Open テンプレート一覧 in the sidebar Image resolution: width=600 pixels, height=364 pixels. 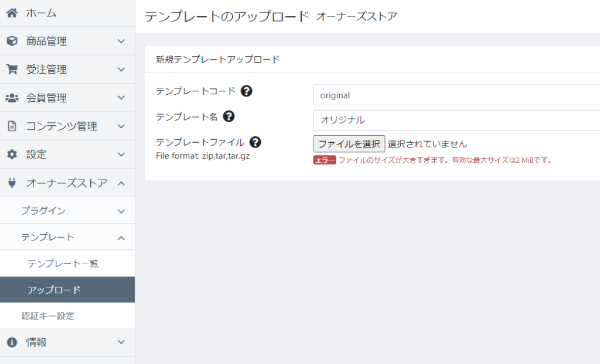(x=63, y=263)
